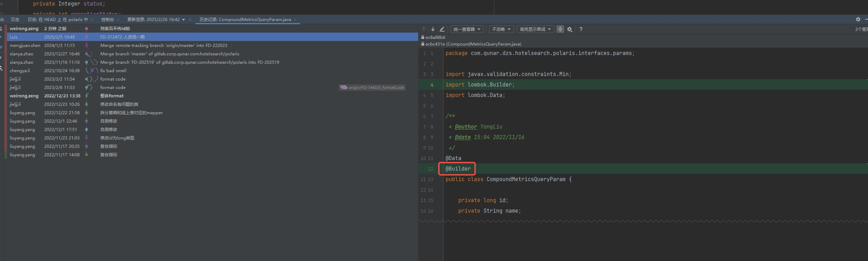This screenshot has height=261, width=868.
Task: Close the 控制台 tab
Action: click(118, 20)
